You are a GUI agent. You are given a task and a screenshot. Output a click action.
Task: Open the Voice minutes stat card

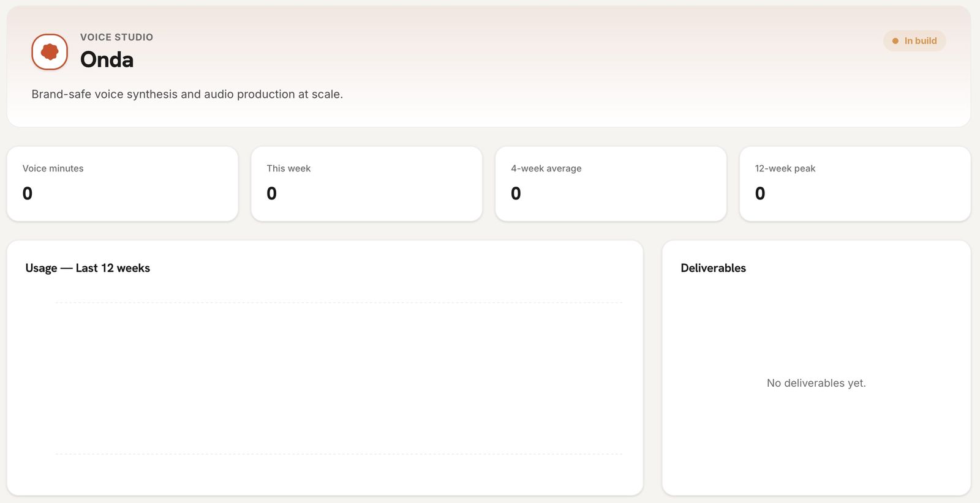(x=123, y=184)
